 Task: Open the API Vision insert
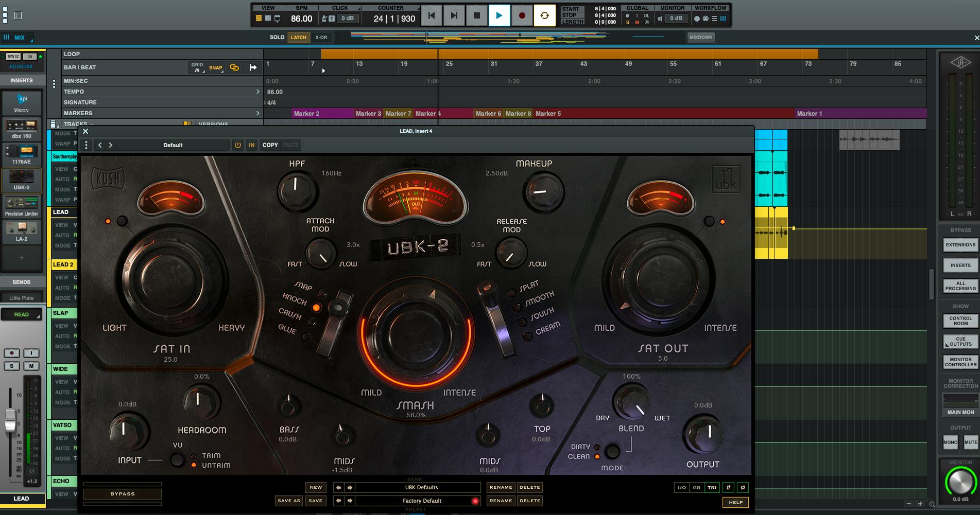(22, 103)
